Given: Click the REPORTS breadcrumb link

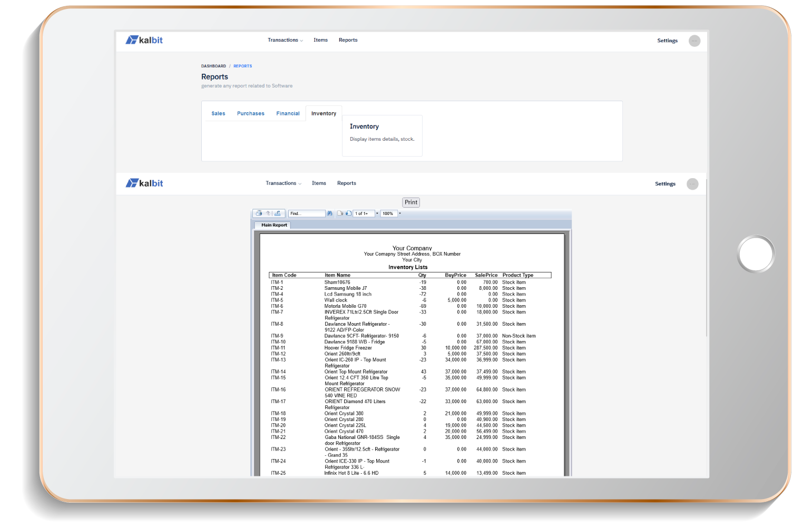Looking at the screenshot, I should 242,66.
